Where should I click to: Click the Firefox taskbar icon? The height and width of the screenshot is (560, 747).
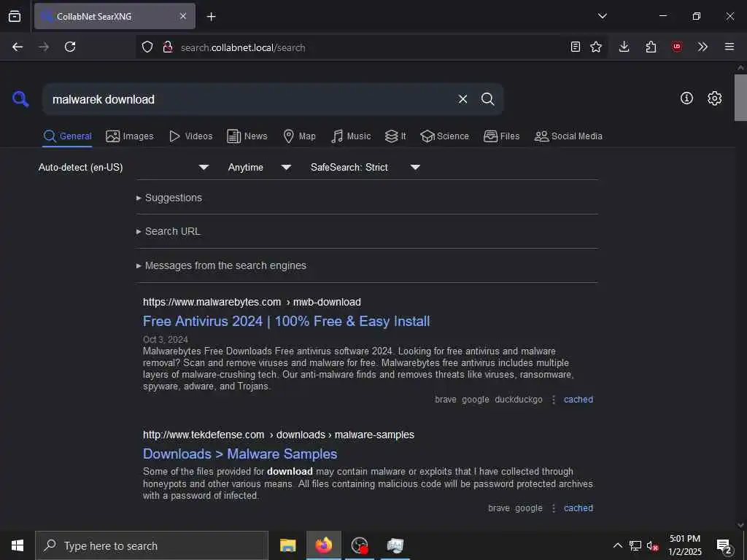(323, 545)
